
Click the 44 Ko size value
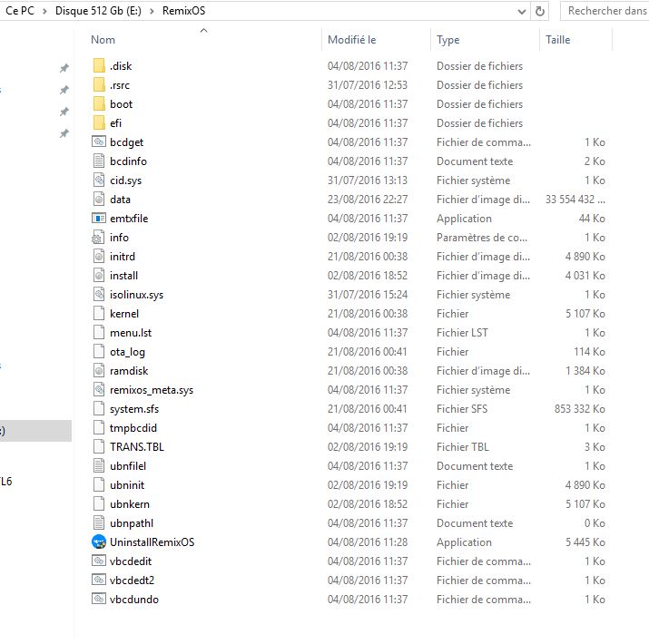[592, 219]
